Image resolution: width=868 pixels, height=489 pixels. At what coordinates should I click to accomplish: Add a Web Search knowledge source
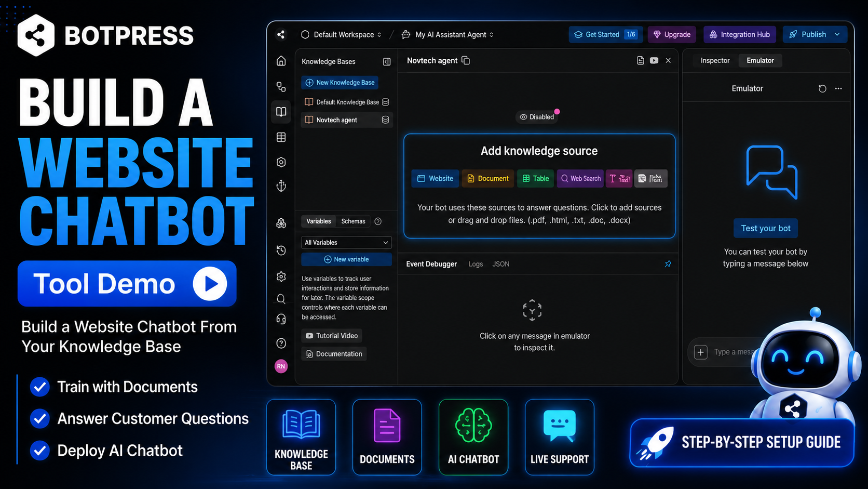(x=580, y=179)
